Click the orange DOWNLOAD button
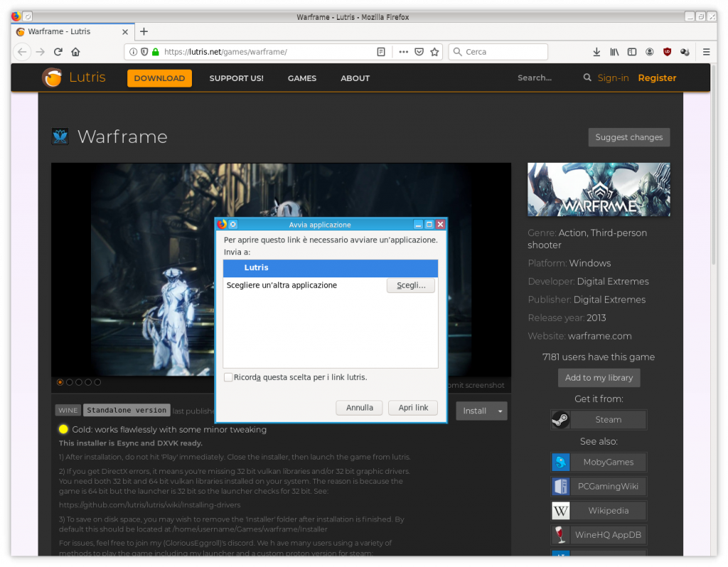728x567 pixels. click(159, 78)
